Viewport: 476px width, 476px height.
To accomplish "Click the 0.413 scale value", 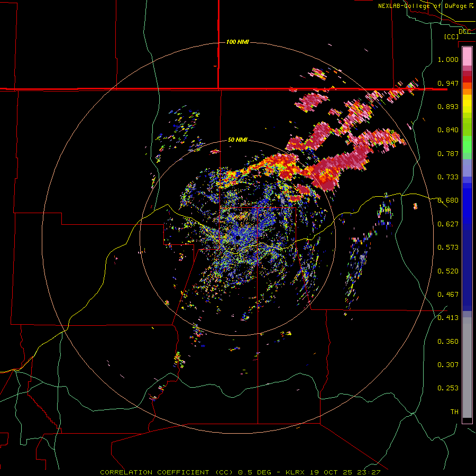I will (x=448, y=317).
